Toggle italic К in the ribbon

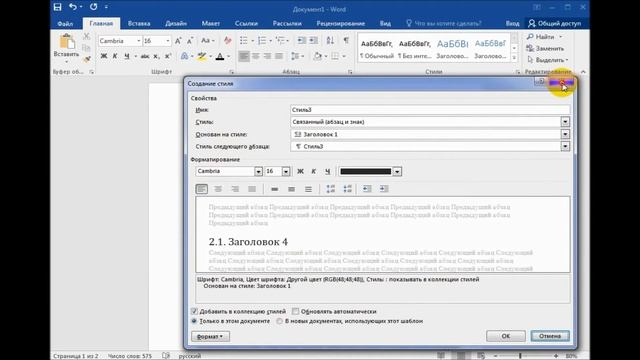[115, 56]
